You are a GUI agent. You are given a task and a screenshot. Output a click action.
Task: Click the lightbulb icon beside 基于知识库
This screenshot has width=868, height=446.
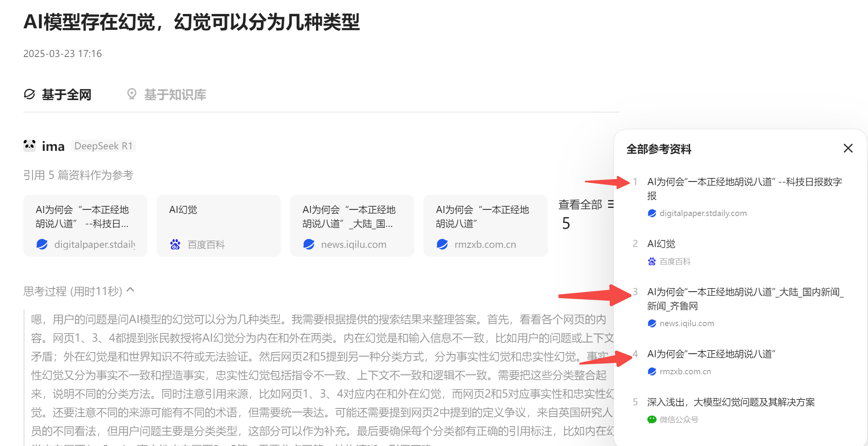132,94
